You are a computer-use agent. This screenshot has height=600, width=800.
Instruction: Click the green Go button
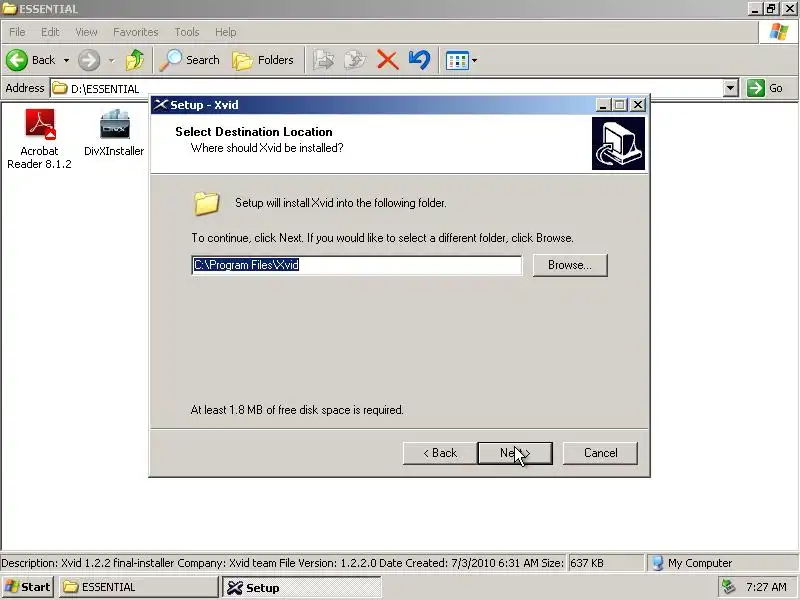coord(765,88)
